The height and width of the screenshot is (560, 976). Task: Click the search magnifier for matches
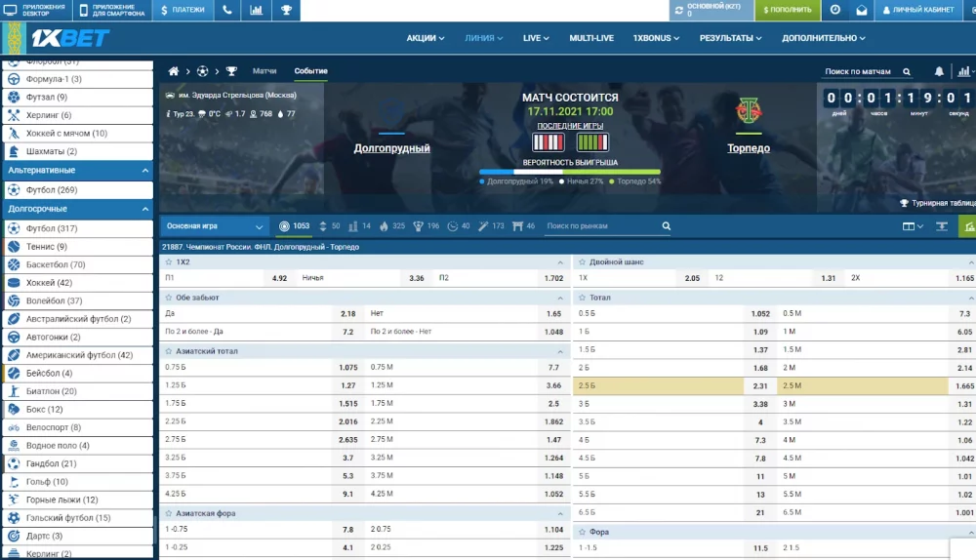(907, 71)
